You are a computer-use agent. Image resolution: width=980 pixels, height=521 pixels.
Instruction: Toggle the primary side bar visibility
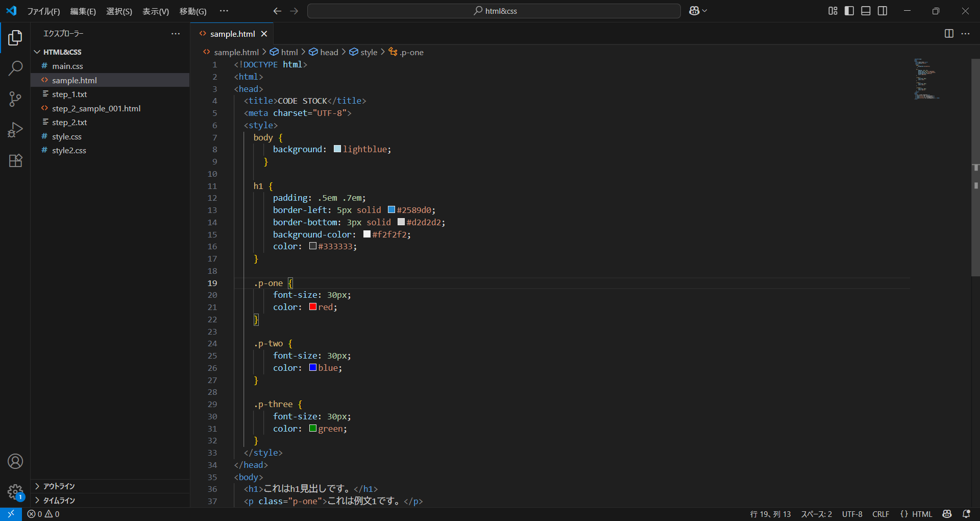(849, 11)
